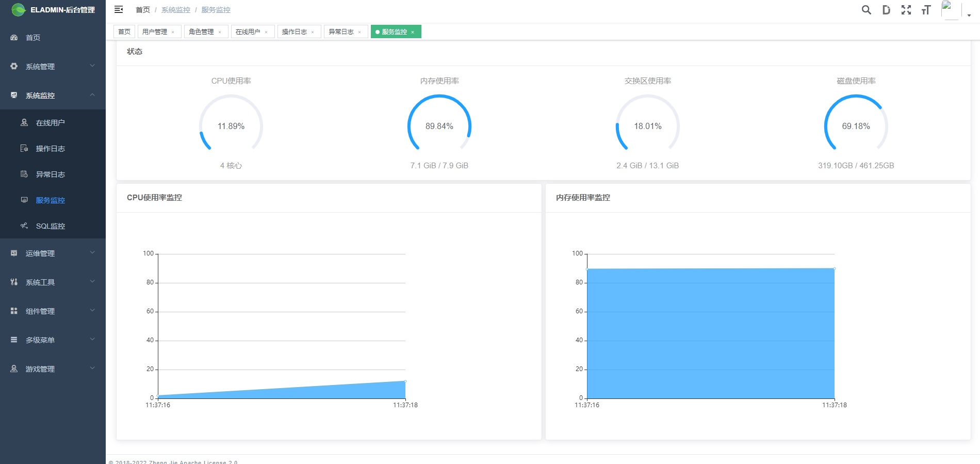Open the documentation D icon
Screen dimensions: 980x464
[x=886, y=10]
